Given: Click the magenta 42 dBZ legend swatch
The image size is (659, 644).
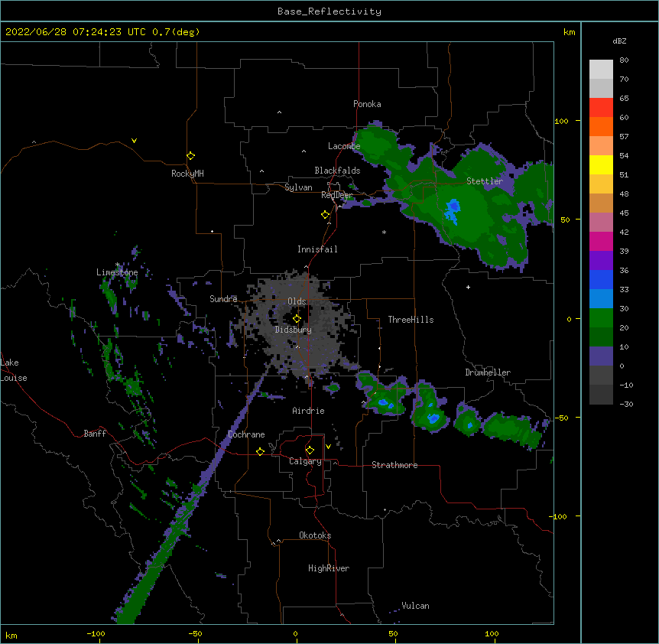Looking at the screenshot, I should coord(601,241).
